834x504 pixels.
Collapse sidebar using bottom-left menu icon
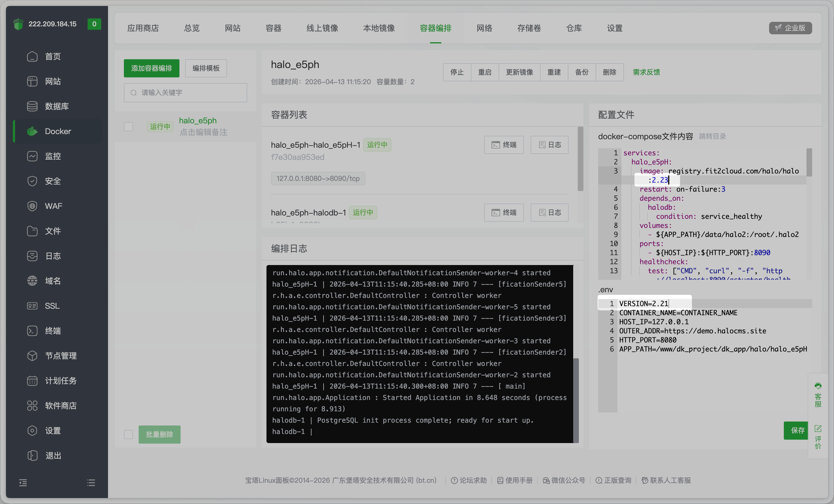pos(23,483)
